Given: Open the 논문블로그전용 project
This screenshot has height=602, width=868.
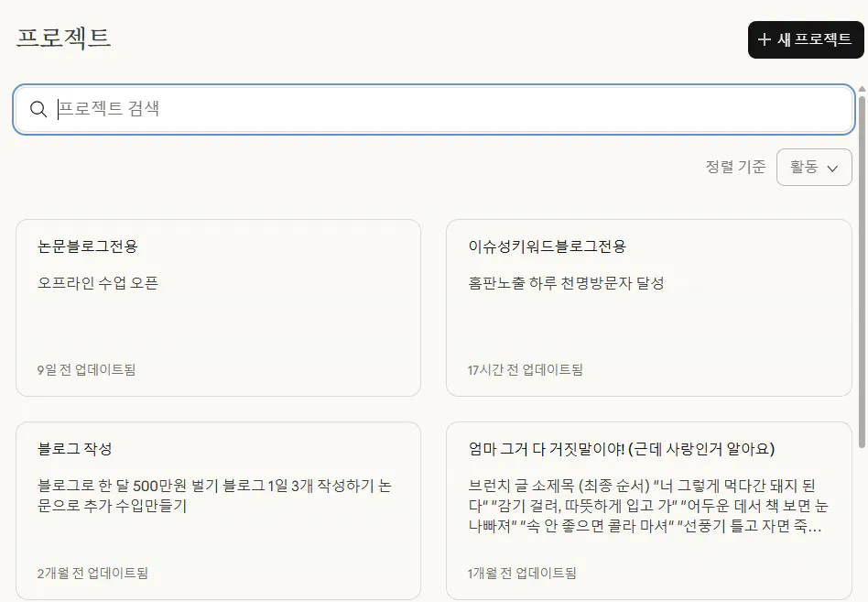Looking at the screenshot, I should [217, 306].
